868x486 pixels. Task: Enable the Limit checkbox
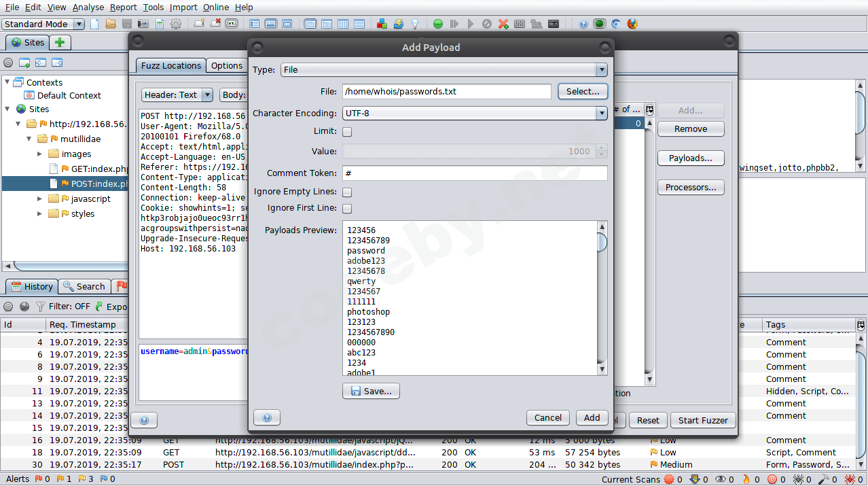pyautogui.click(x=347, y=132)
